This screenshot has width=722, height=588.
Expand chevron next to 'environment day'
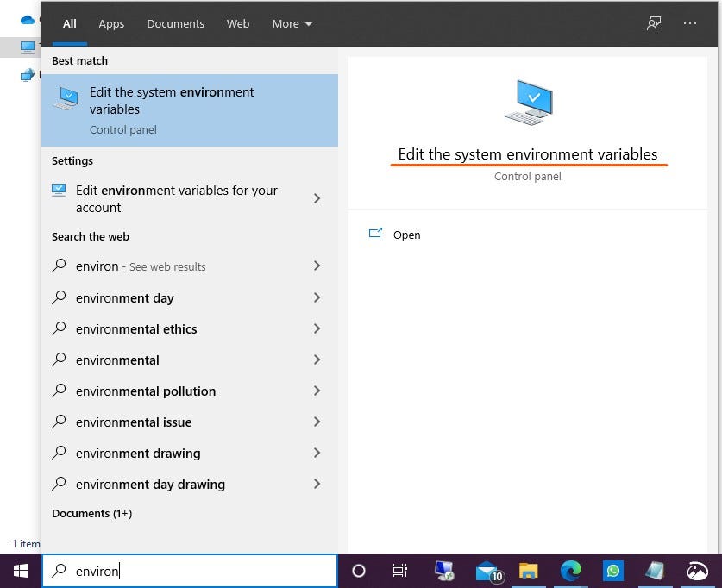[x=317, y=297]
